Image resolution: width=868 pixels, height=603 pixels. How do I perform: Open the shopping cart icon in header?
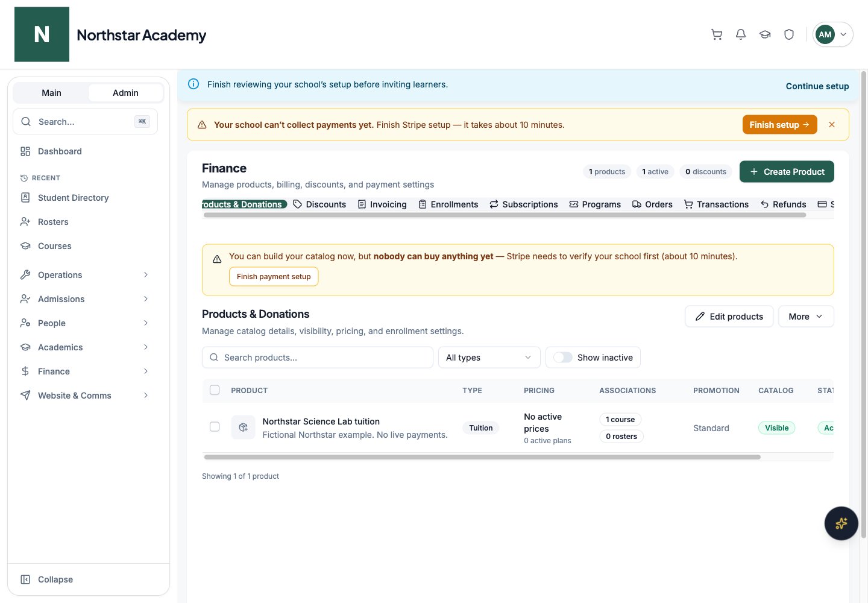point(717,34)
